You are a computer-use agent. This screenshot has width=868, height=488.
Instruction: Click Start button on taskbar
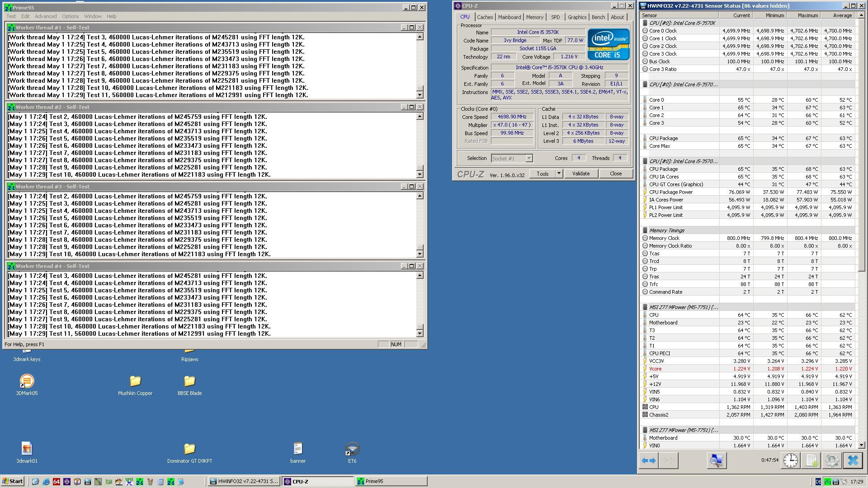(x=13, y=482)
